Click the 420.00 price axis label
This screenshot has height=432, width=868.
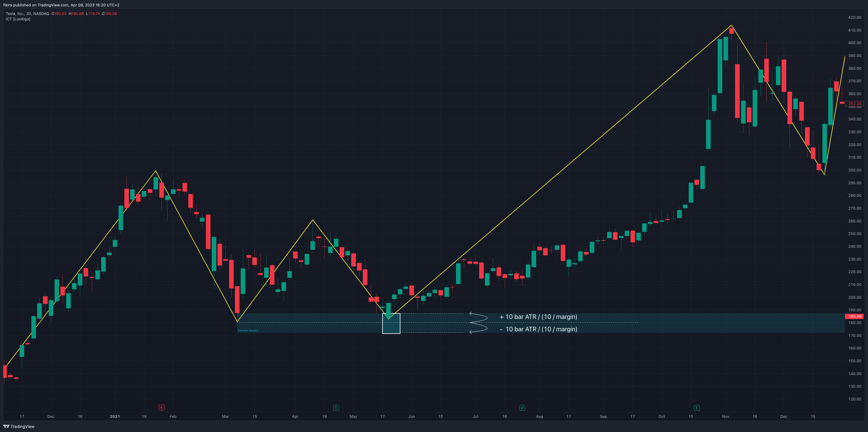pyautogui.click(x=855, y=18)
